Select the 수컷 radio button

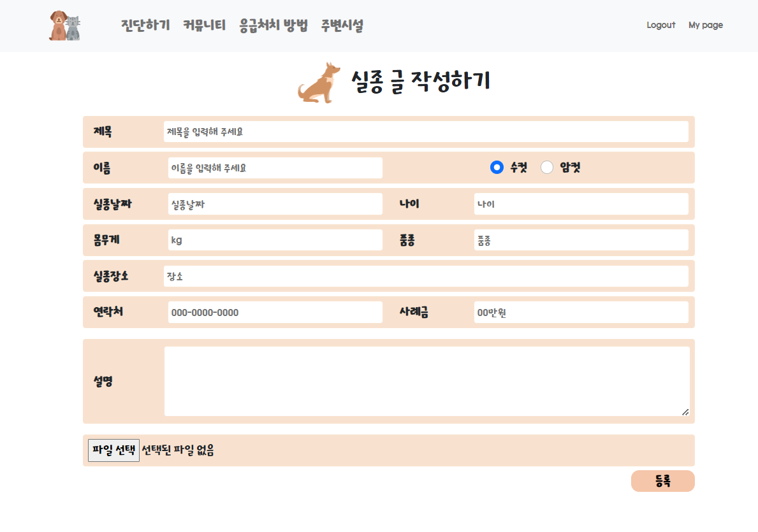point(496,167)
